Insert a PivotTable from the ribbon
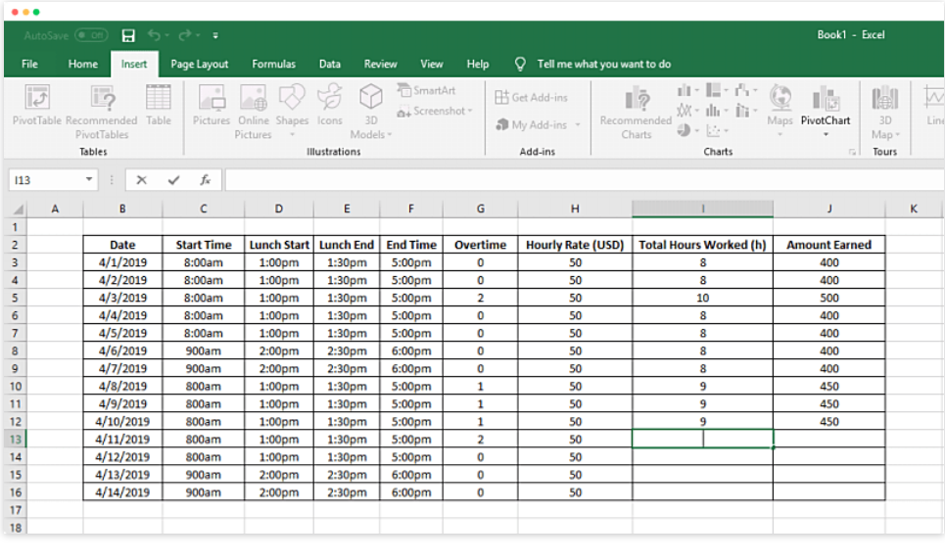The height and width of the screenshot is (560, 945). click(x=37, y=105)
